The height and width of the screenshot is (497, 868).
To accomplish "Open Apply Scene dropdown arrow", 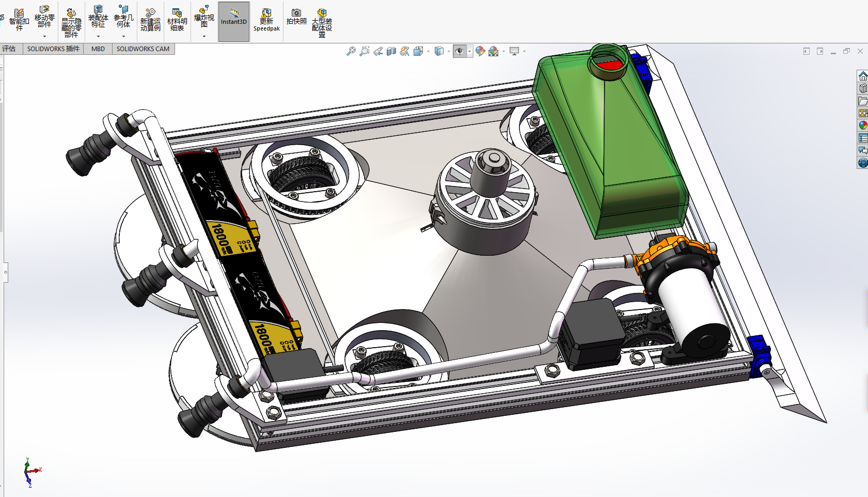I will [503, 52].
